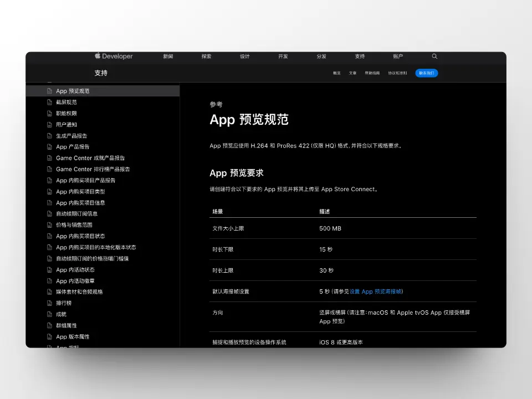The width and height of the screenshot is (532, 399).
Task: Click the page icon next to 成就
Action: click(x=49, y=314)
